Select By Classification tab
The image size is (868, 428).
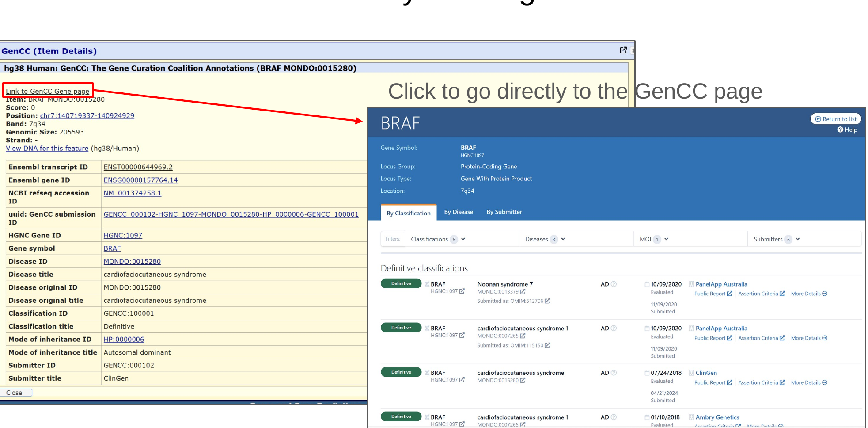(x=409, y=213)
